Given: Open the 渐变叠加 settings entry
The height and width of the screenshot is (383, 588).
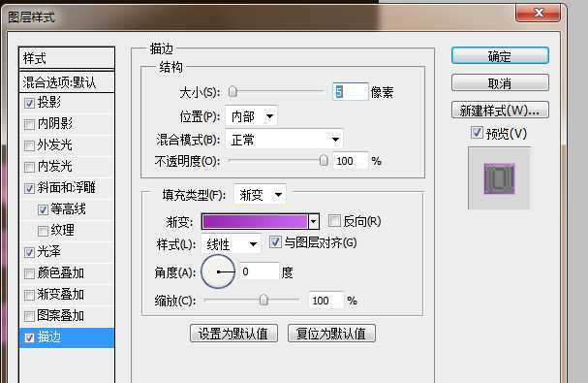Looking at the screenshot, I should (60, 295).
